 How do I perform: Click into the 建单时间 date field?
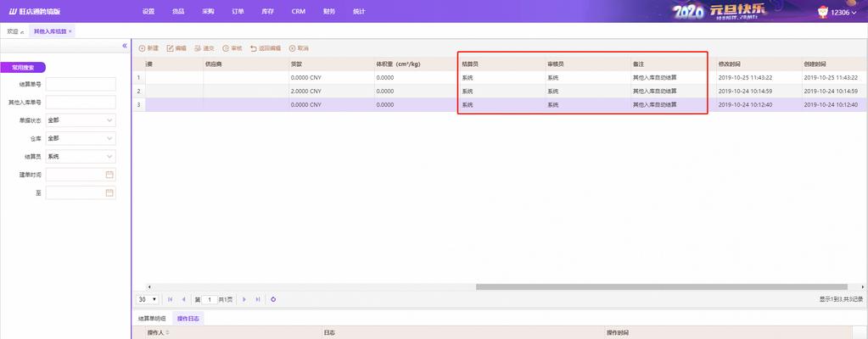point(81,175)
